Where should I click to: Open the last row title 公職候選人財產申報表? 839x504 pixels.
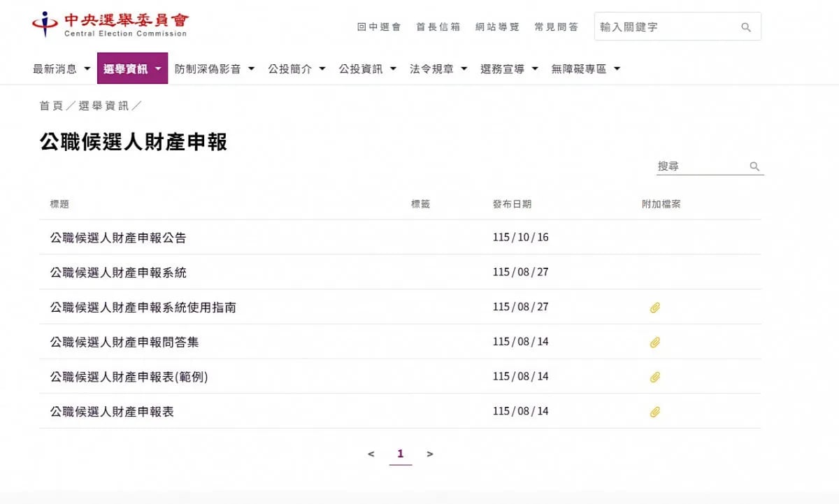pos(112,412)
